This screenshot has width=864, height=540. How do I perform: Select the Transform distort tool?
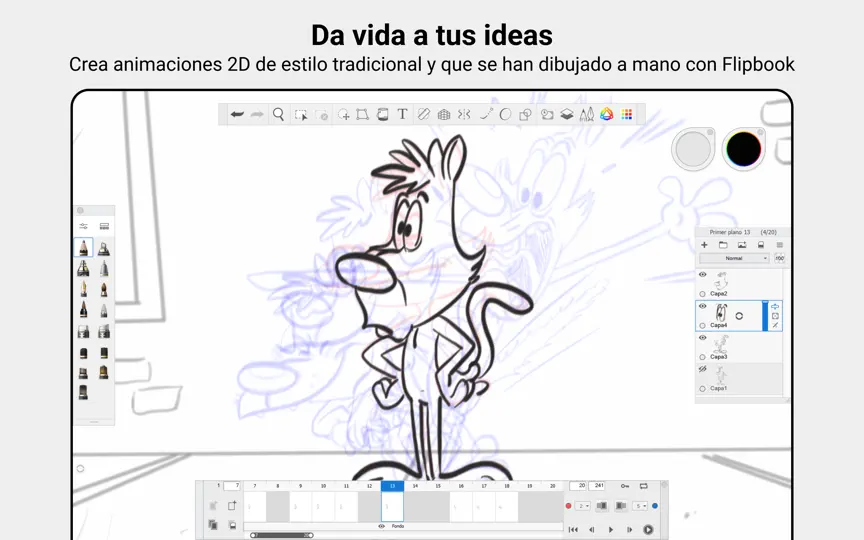(362, 115)
